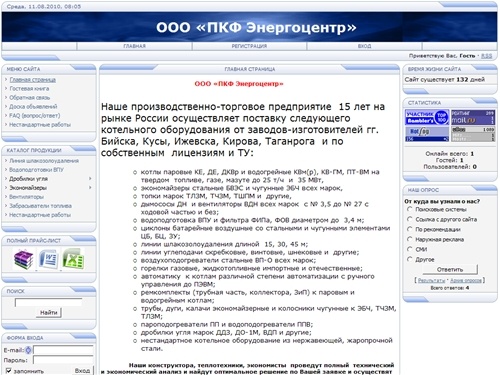This screenshot has height=375, width=500.
Task: Open Водоподготовки ВПУ catalog item
Action: [x=36, y=170]
